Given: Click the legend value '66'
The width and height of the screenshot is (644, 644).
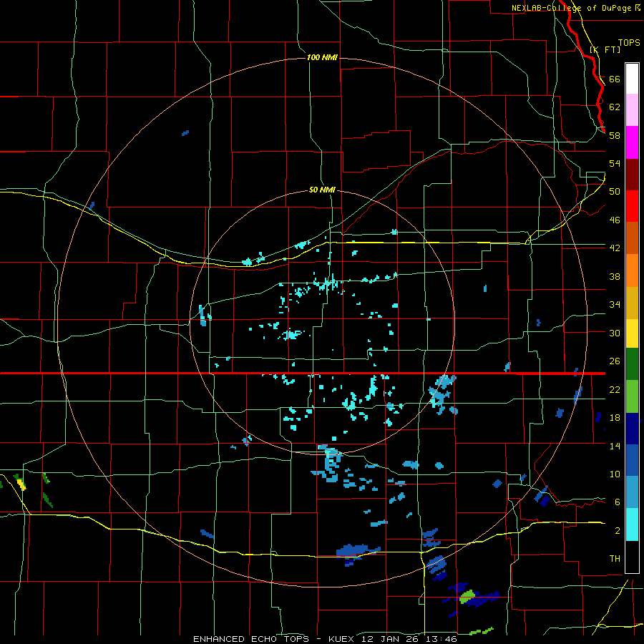Looking at the screenshot, I should pos(615,79).
